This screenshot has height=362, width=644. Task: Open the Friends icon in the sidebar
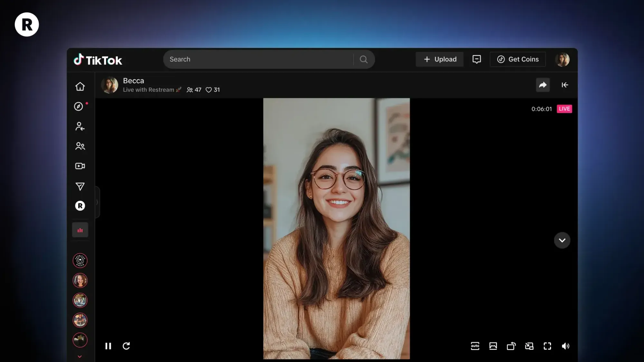(80, 146)
